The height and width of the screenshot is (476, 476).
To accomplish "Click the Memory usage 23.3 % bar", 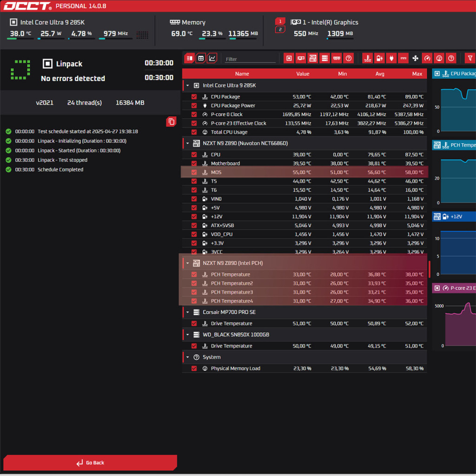I will coord(212,39).
